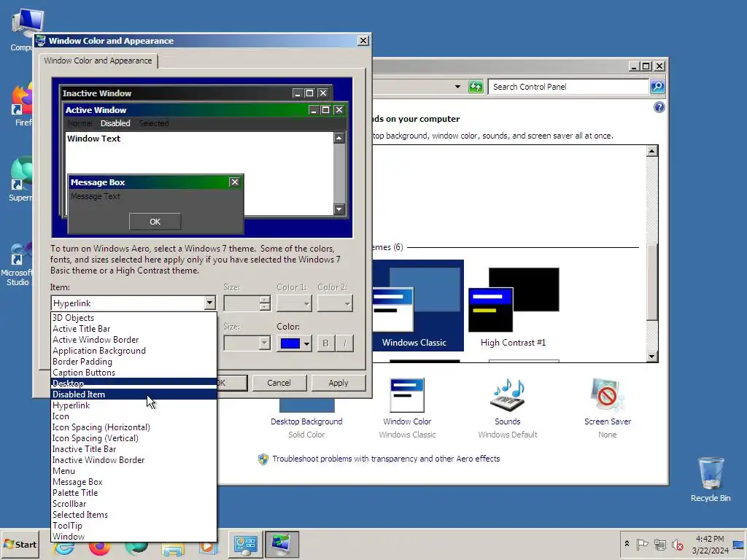This screenshot has height=560, width=747.
Task: Pick 'Disabled Item' in the list
Action: [134, 394]
